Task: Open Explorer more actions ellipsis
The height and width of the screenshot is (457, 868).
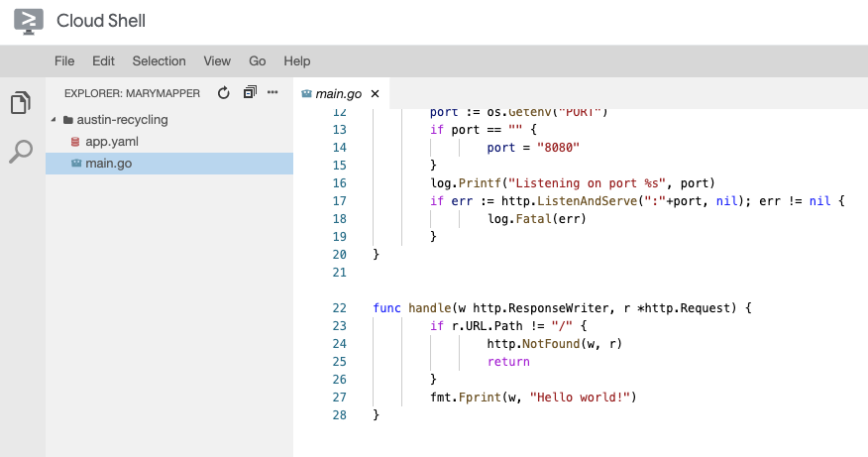Action: tap(272, 93)
